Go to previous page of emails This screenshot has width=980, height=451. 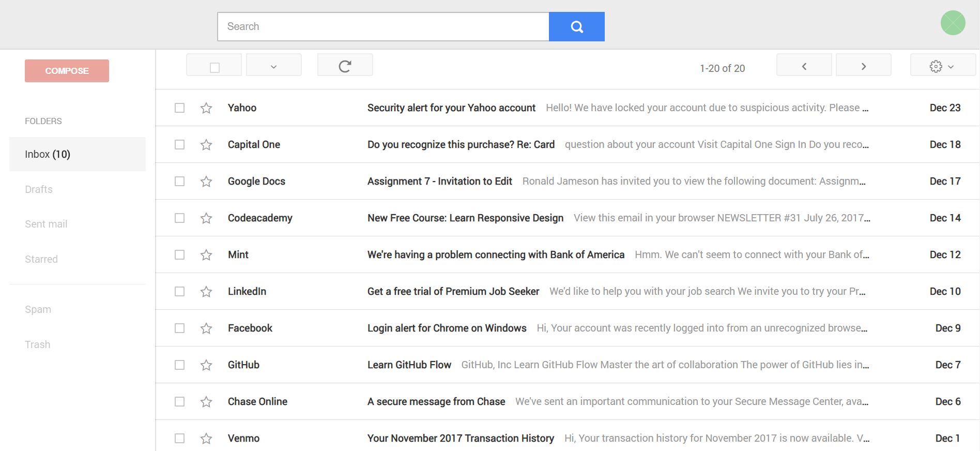804,66
